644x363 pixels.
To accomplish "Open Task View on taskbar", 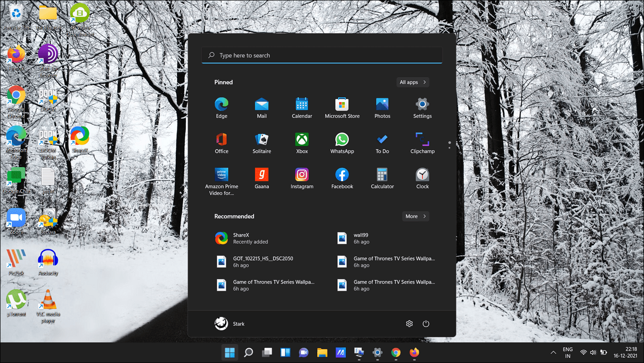I will coord(267,353).
